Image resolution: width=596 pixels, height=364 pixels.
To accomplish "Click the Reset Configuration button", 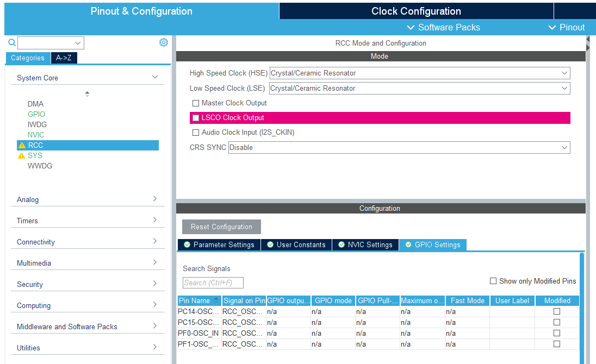I will [x=221, y=227].
